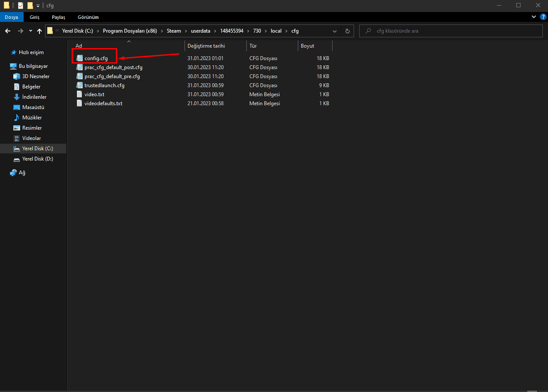This screenshot has width=548, height=392.
Task: Click the Forward navigation arrow
Action: (20, 31)
